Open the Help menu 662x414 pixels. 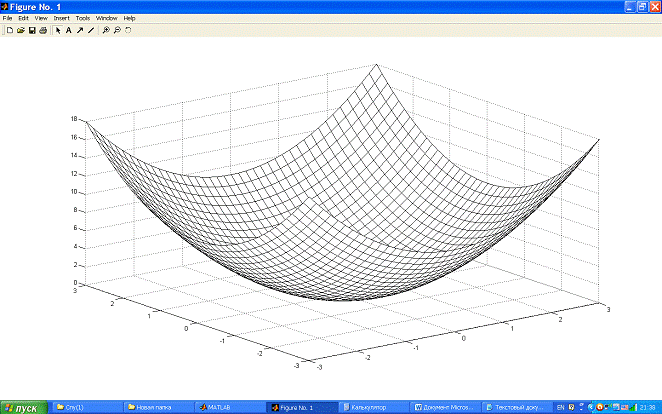pyautogui.click(x=129, y=18)
